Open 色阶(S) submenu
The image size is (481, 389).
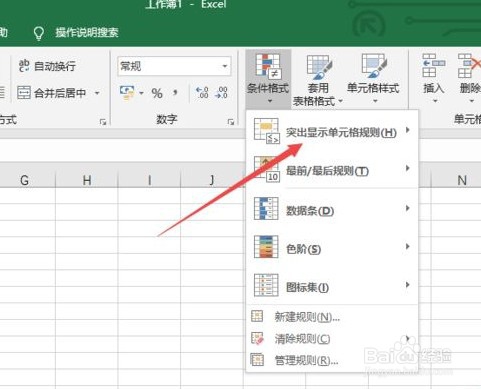(x=332, y=248)
